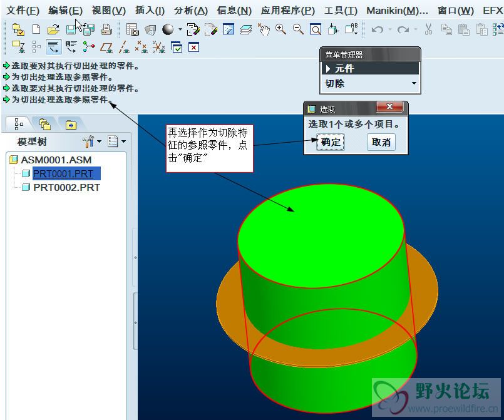Toggle datum axis display eye icon
This screenshot has width=504, height=420.
[x=124, y=47]
